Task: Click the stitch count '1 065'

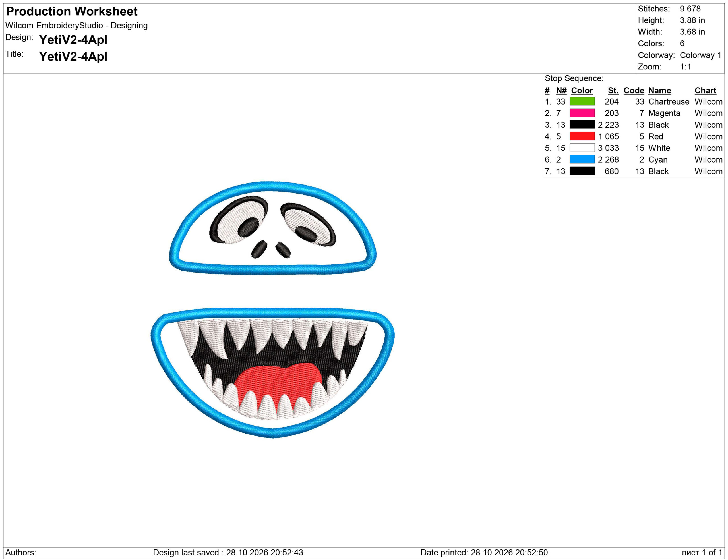Action: pos(608,136)
